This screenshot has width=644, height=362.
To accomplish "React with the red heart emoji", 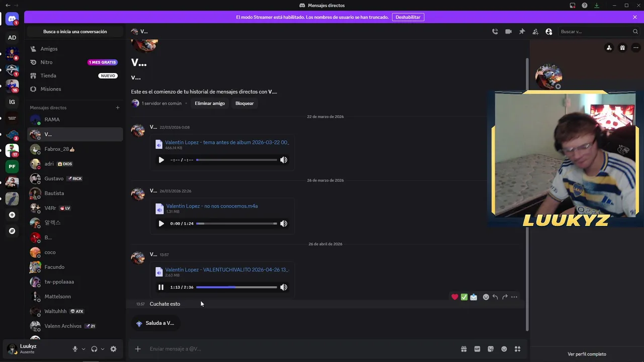I will pyautogui.click(x=455, y=297).
